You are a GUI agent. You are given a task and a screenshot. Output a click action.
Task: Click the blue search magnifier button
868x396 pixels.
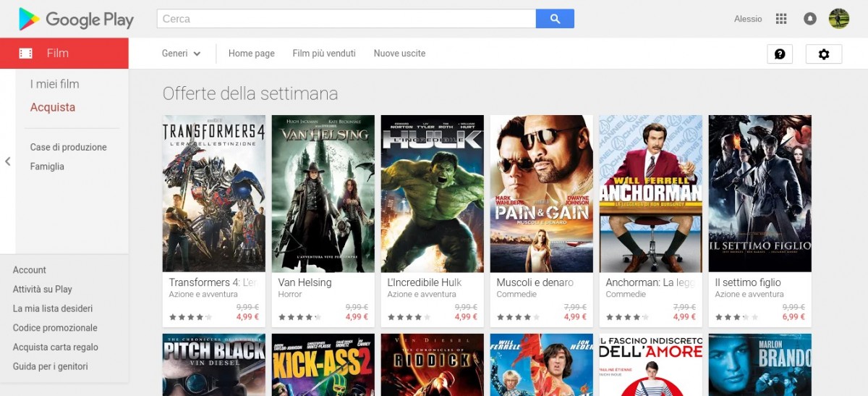(555, 19)
